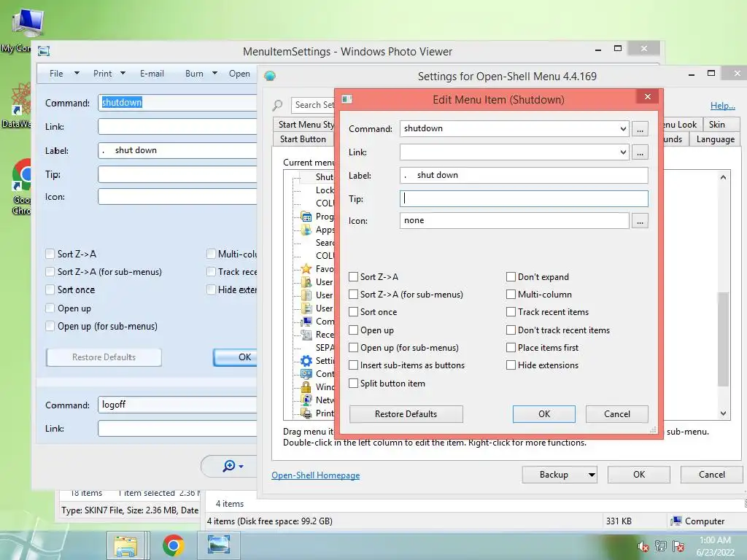Click the Open-Shell globe icon in title bar

[x=270, y=76]
